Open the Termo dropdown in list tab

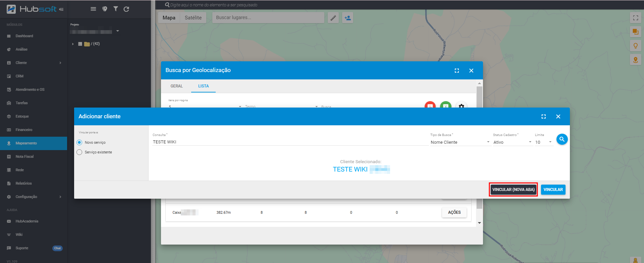[x=281, y=106]
